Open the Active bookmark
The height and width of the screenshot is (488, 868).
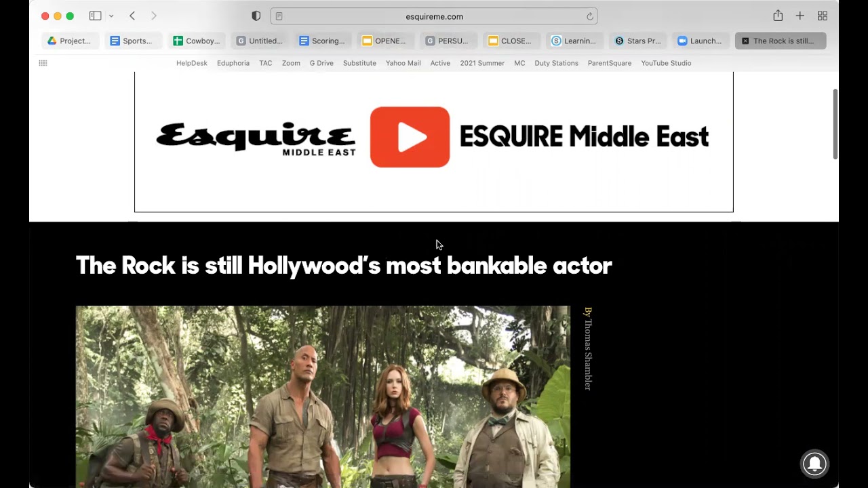coord(440,63)
